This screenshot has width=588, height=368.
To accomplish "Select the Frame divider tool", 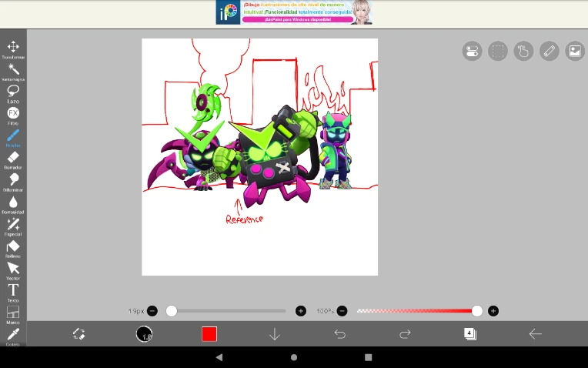I will coord(13,315).
